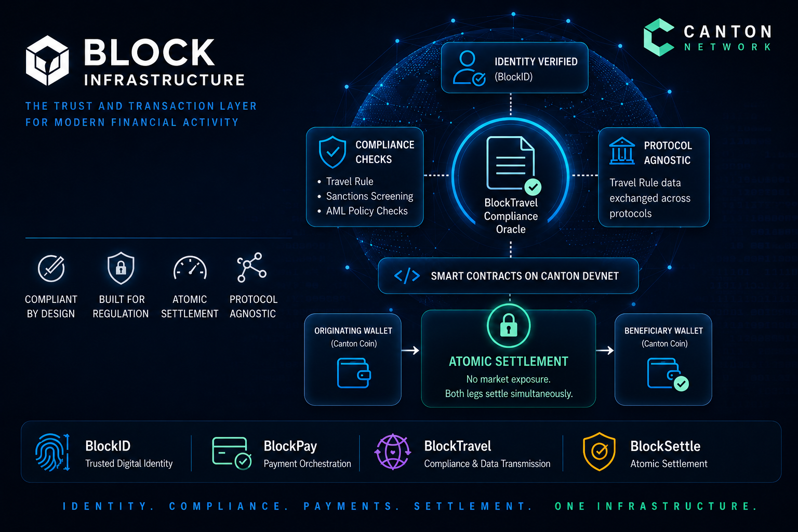This screenshot has height=532, width=798.
Task: Click the "Travel Rule" bullet item
Action: tap(350, 181)
